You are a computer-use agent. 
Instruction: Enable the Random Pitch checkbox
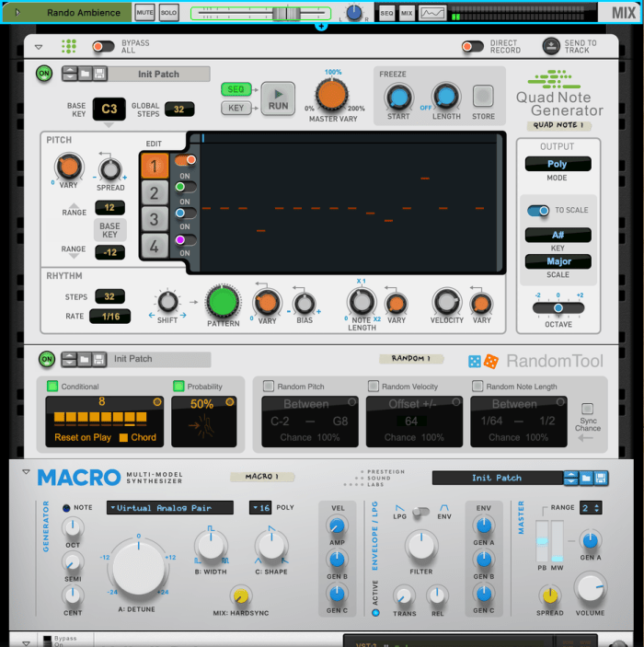268,387
